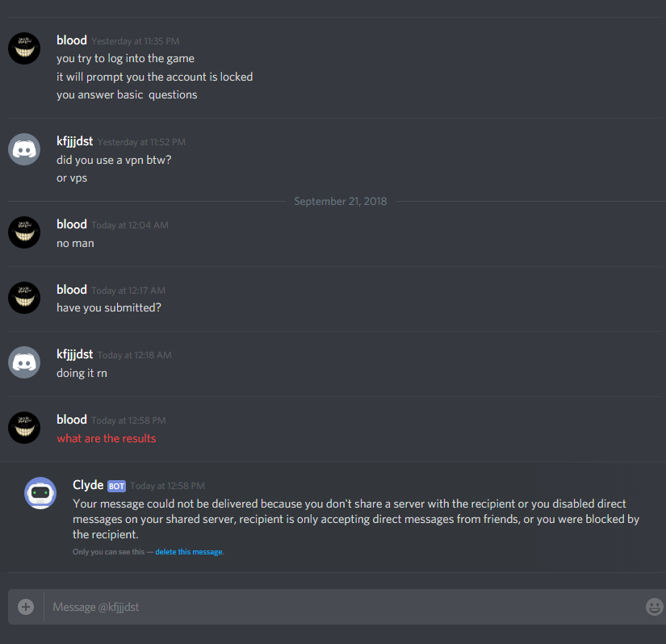Click the plus attachment upload icon

[26, 607]
